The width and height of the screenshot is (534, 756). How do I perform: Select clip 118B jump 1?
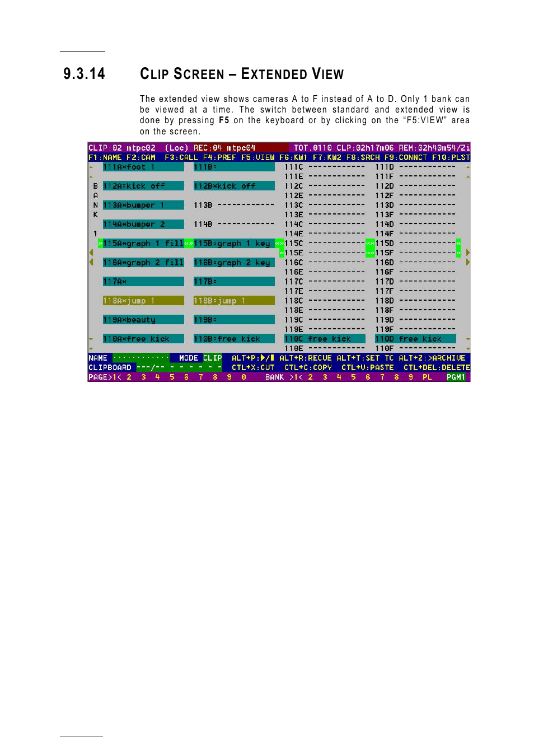point(234,301)
